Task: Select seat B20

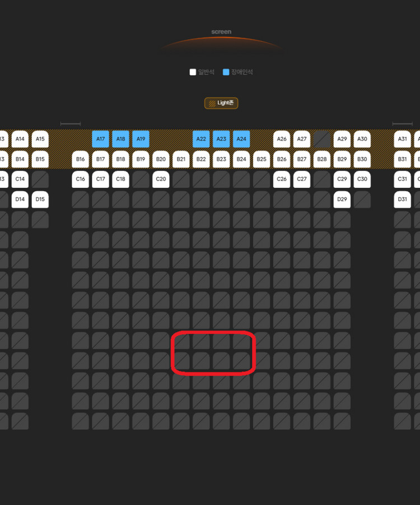Action: 161,159
